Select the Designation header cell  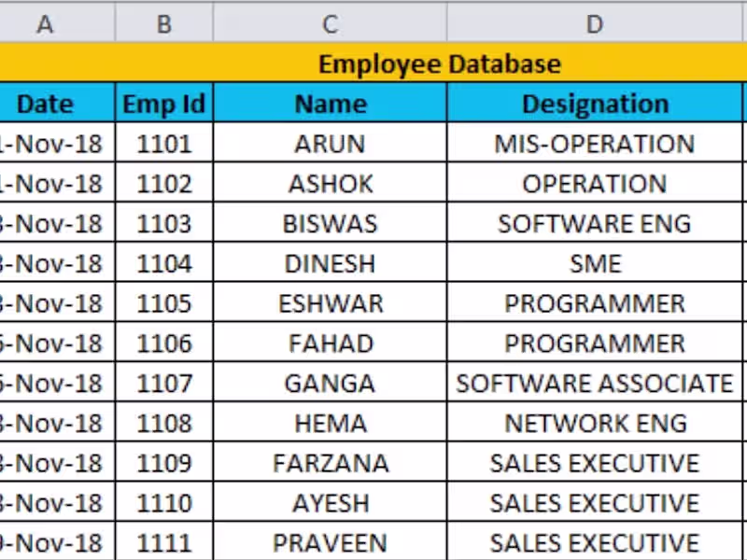pos(594,104)
